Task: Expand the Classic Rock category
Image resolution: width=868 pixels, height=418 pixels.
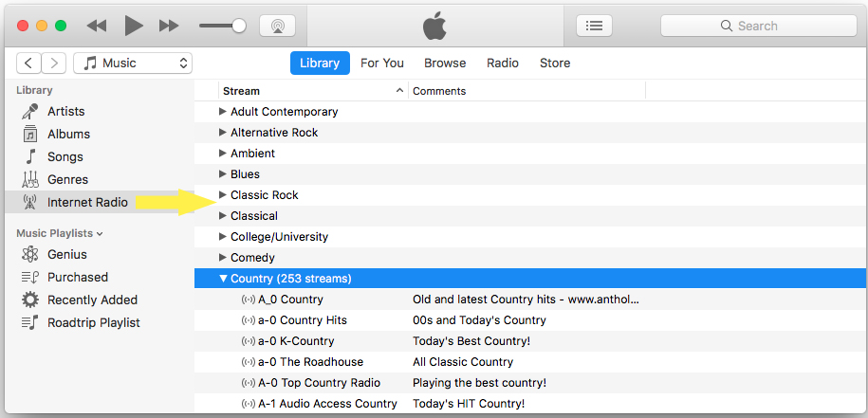Action: [223, 194]
